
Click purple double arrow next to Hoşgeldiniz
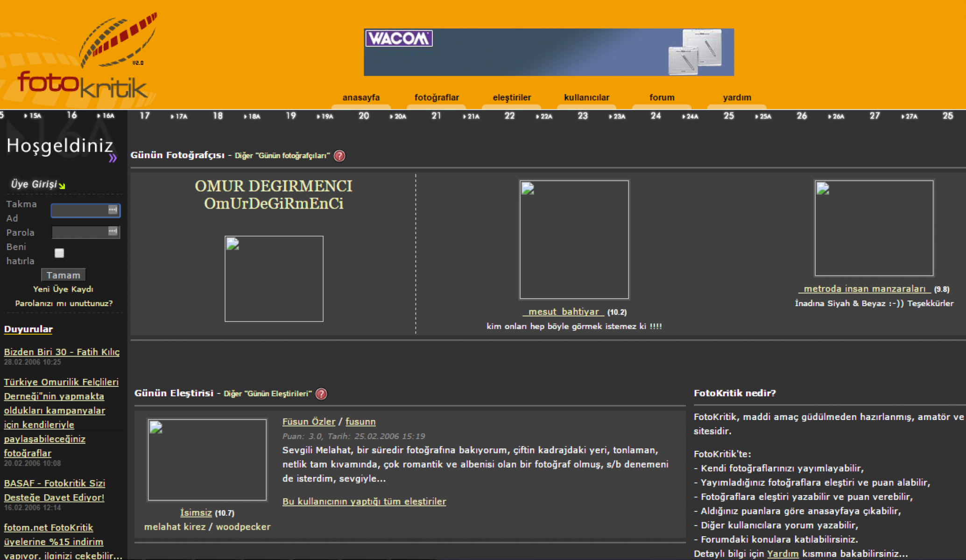(113, 158)
